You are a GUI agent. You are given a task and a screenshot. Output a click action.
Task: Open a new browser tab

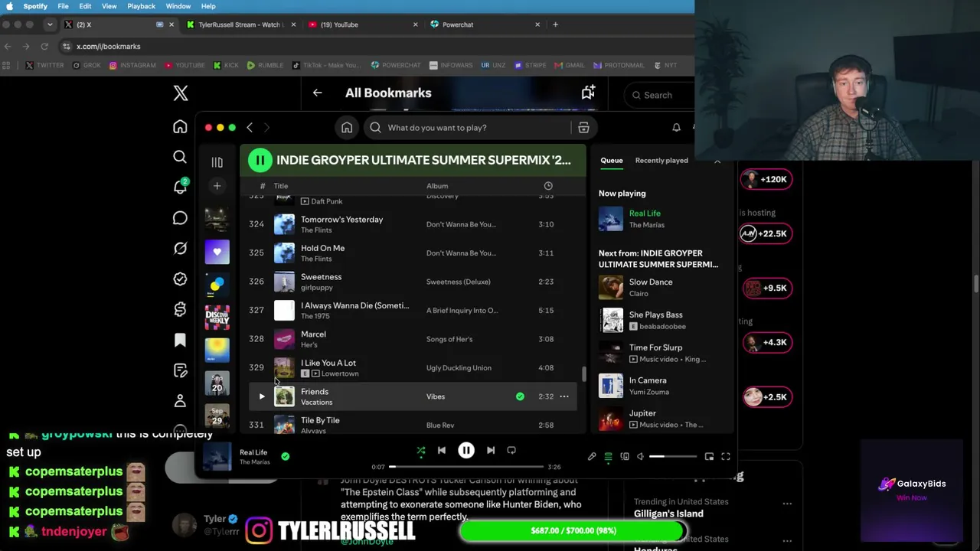(555, 24)
